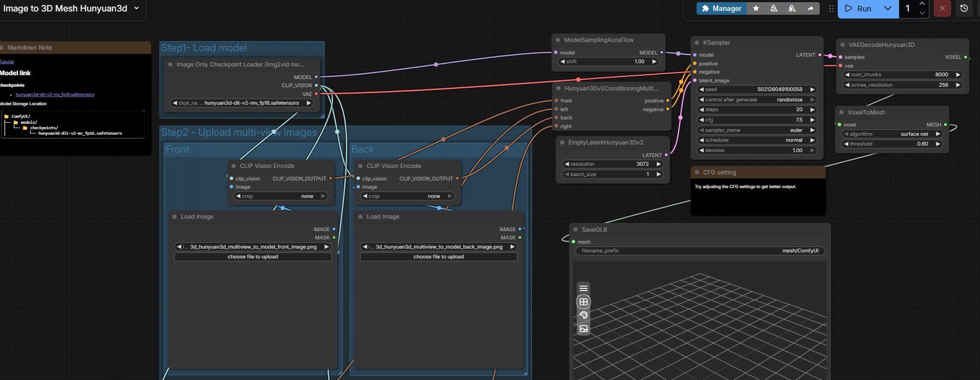Click the Run button

pyautogui.click(x=858, y=8)
